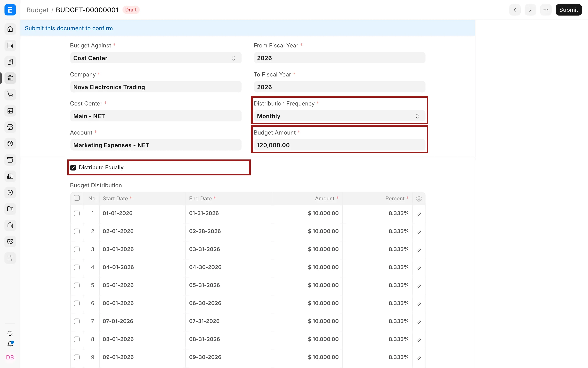
Task: Click the Account field Marketing Expenses - NET
Action: point(156,145)
